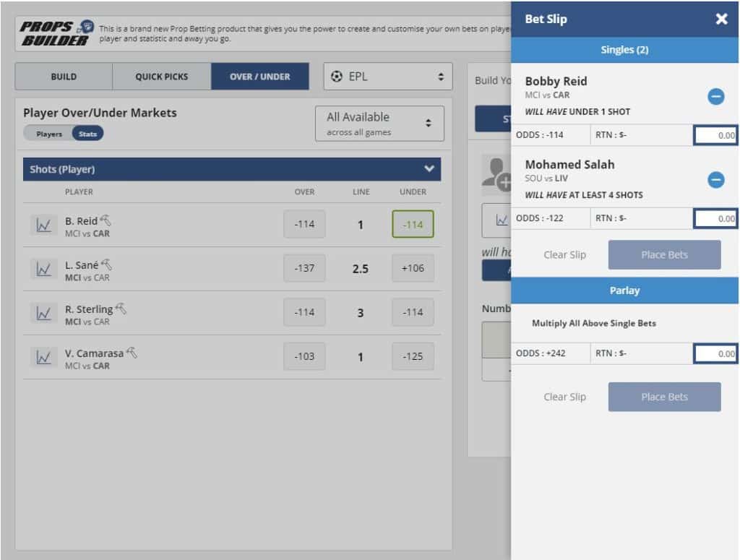Click the R. Sterling player name
The height and width of the screenshot is (560, 740).
pos(89,309)
